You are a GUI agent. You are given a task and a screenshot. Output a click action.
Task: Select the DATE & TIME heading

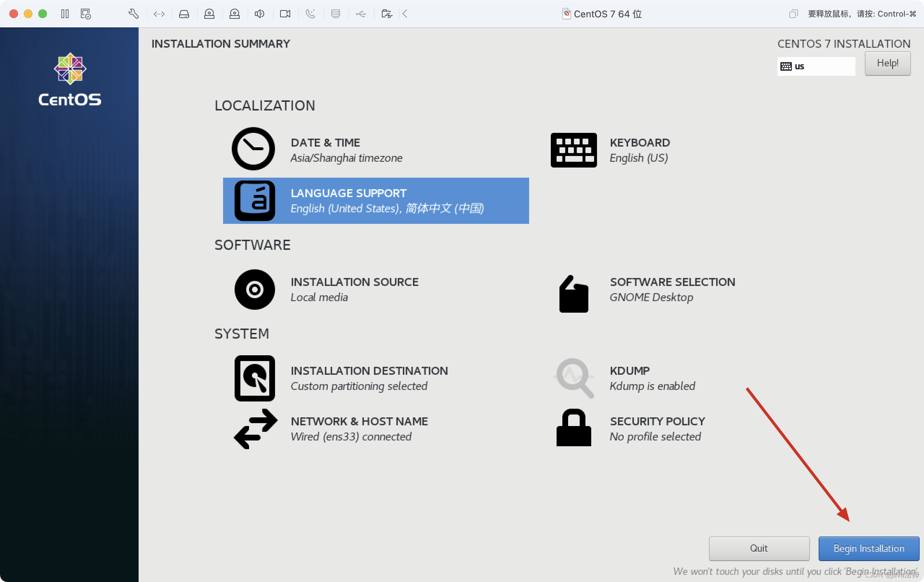tap(326, 143)
